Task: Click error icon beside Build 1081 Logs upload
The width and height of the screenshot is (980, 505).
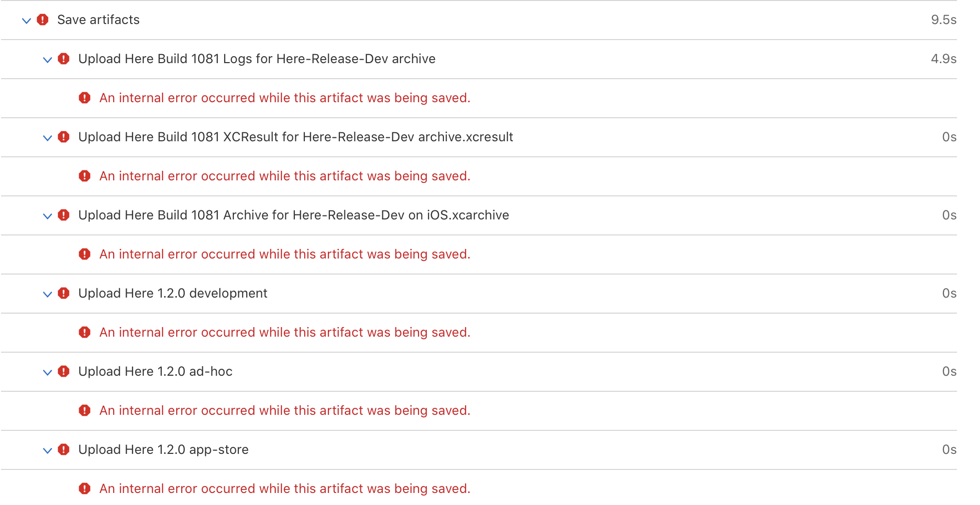Action: click(x=64, y=59)
